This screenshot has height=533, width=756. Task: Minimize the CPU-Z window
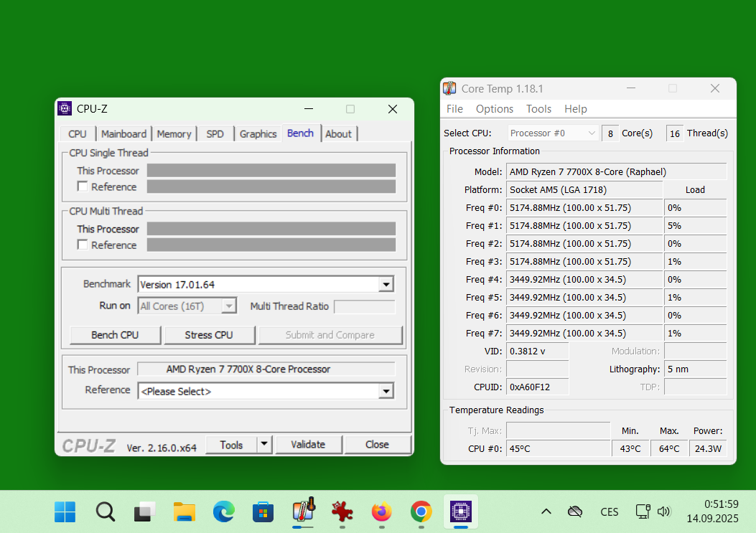click(309, 109)
